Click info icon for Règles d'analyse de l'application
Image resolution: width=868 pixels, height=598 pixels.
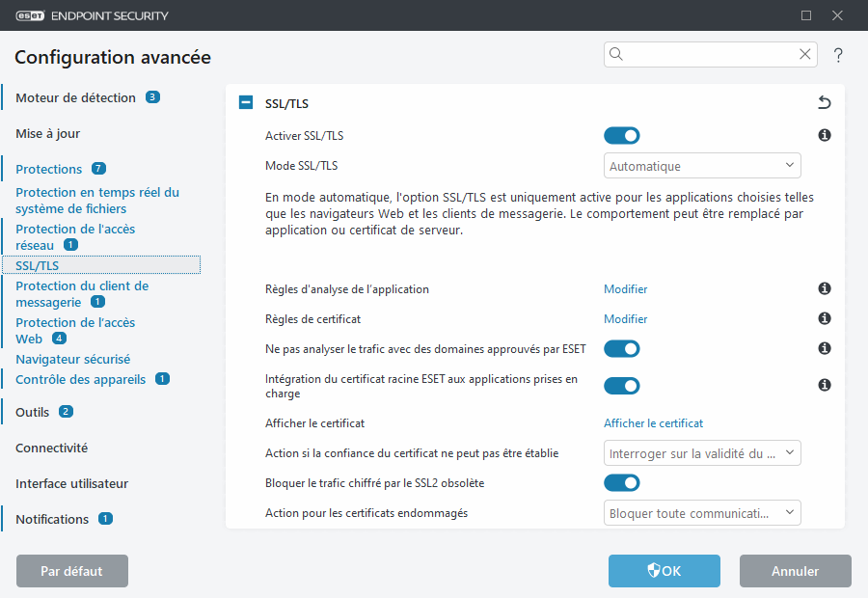coord(825,289)
